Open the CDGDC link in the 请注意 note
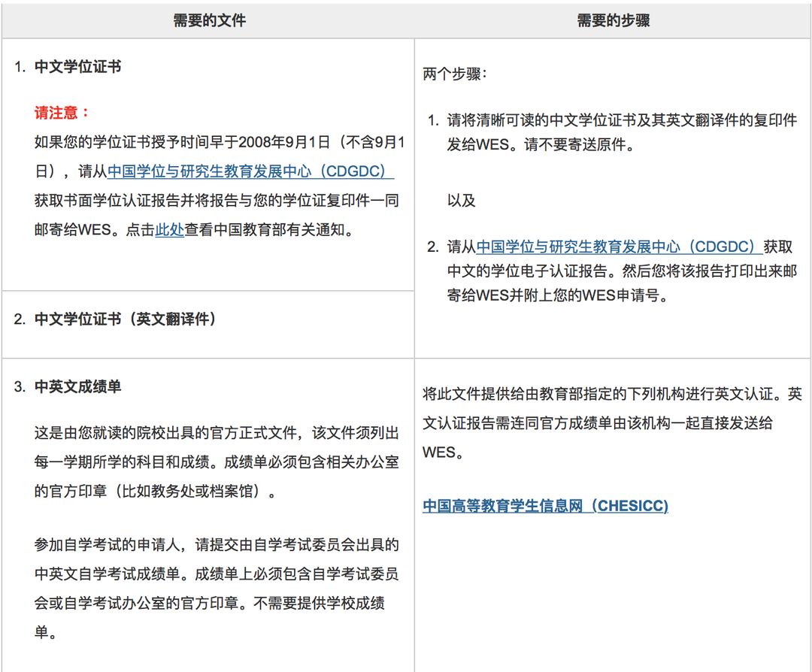812x672 pixels. point(250,171)
